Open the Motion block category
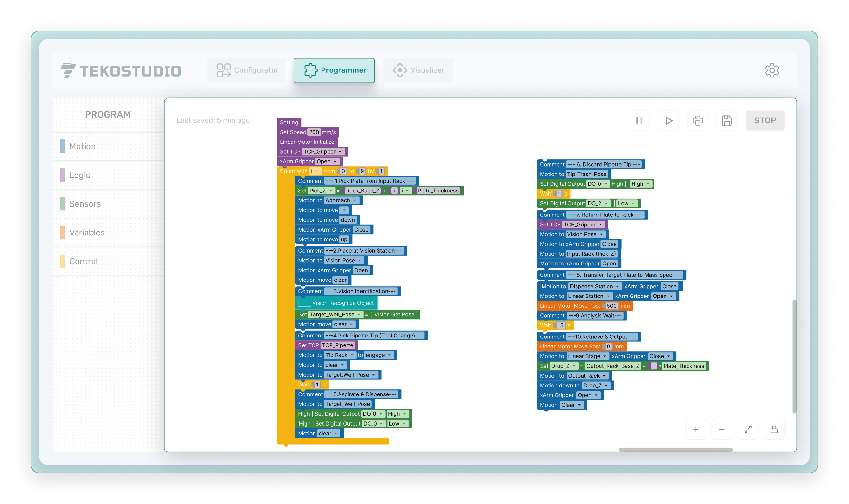 point(83,146)
